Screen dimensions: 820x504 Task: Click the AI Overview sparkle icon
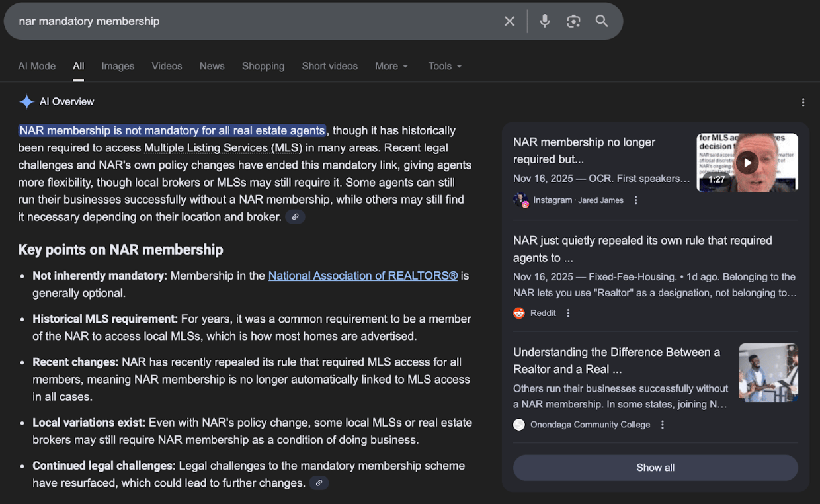[26, 102]
